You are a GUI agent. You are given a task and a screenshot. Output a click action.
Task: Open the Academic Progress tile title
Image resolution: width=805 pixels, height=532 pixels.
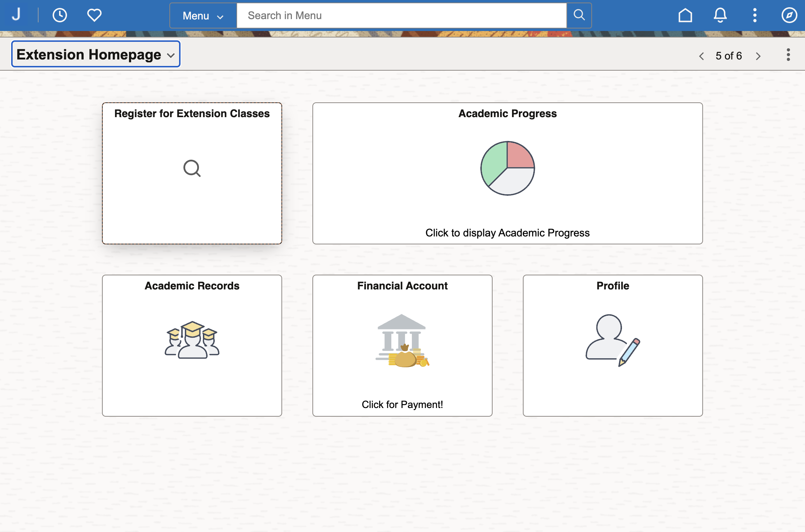tap(507, 114)
